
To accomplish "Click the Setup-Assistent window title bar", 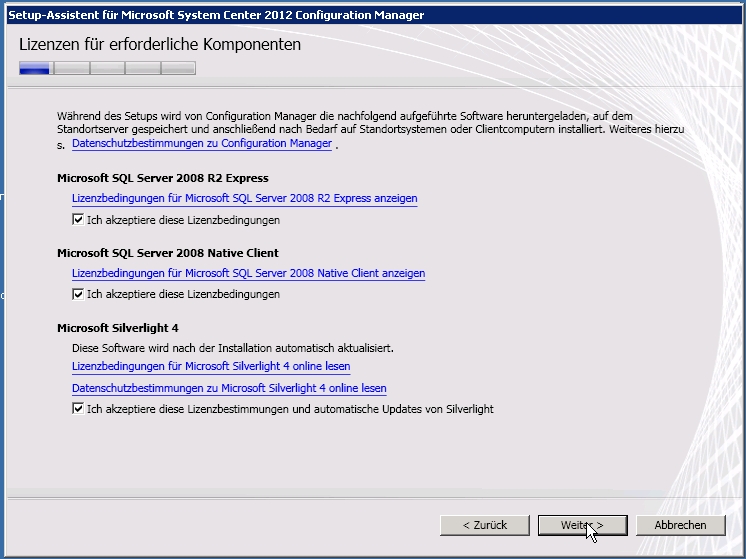I will (x=300, y=15).
